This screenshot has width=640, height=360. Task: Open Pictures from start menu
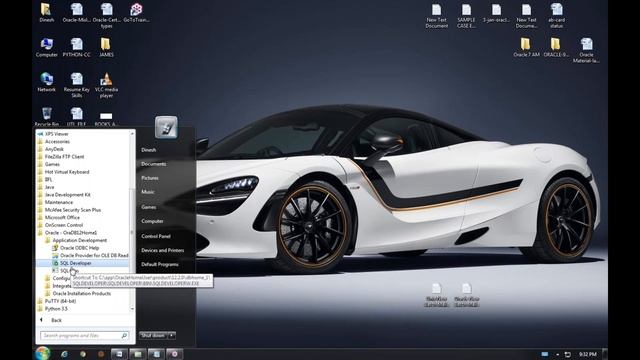150,178
